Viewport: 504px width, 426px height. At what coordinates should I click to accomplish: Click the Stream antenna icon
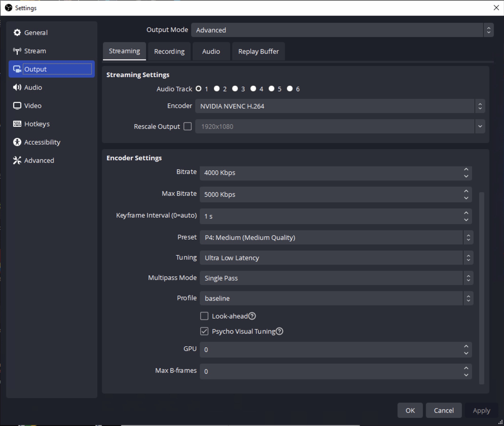click(x=17, y=51)
